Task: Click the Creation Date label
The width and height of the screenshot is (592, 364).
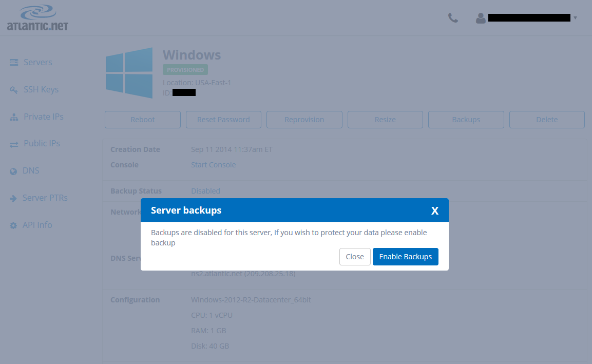Action: [135, 149]
